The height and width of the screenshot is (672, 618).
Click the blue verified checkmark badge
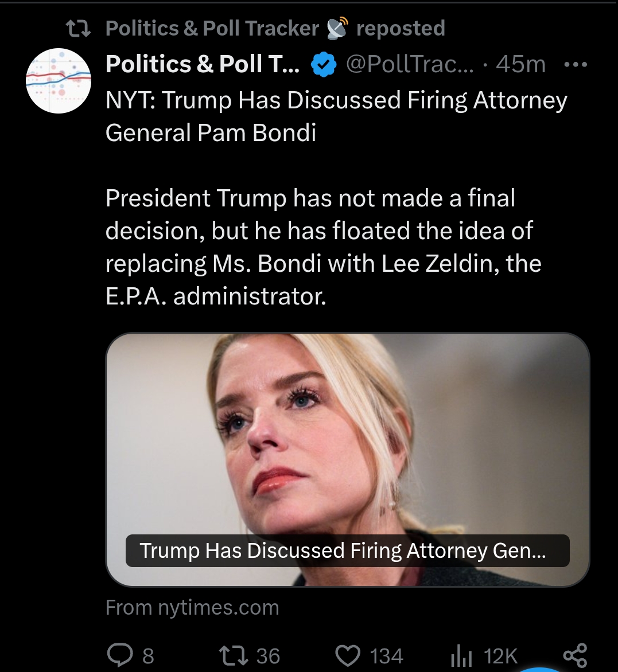[323, 65]
